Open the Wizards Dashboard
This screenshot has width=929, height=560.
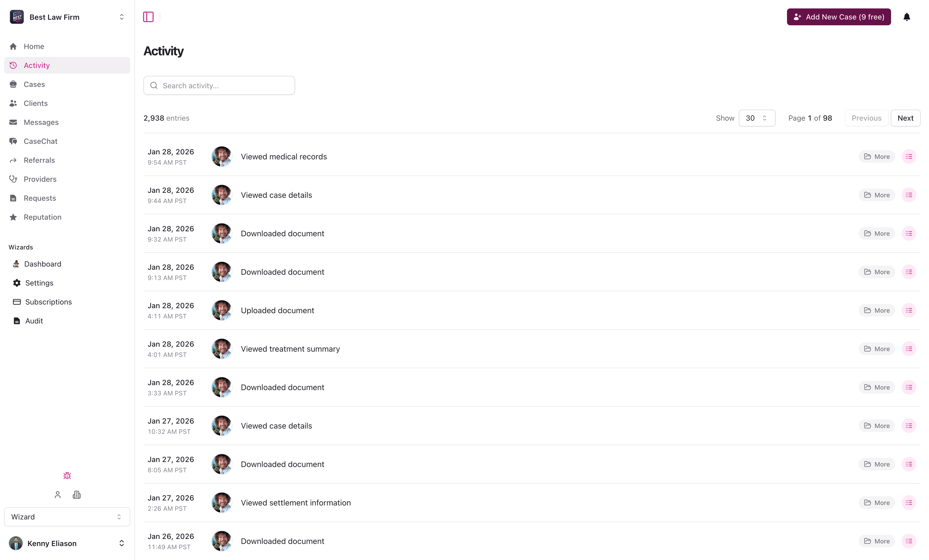[43, 264]
